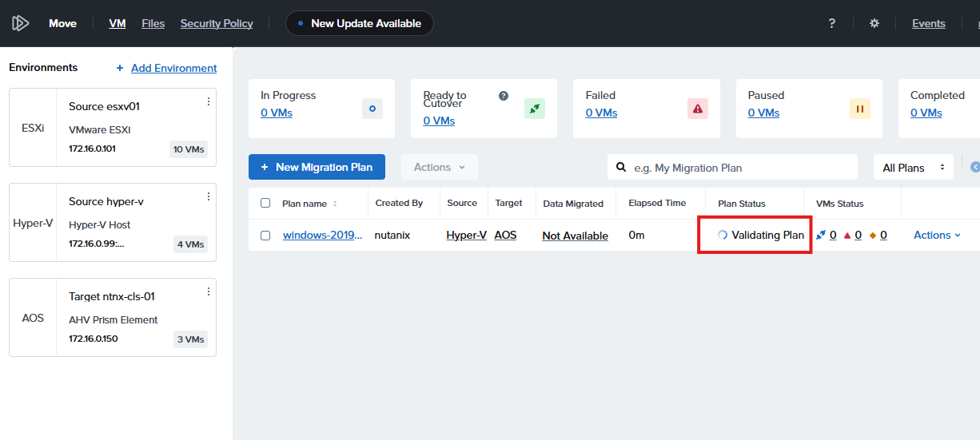Click the New Migration Plan button

pyautogui.click(x=317, y=167)
